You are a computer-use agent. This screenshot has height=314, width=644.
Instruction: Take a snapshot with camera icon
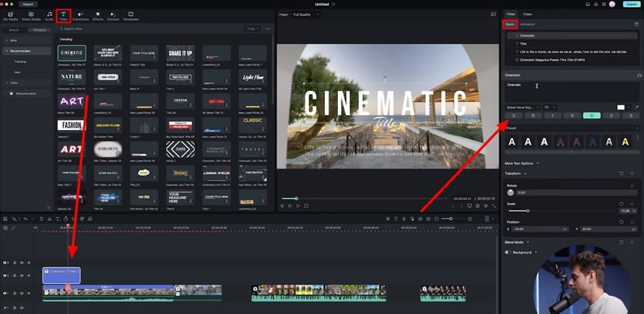[x=477, y=206]
